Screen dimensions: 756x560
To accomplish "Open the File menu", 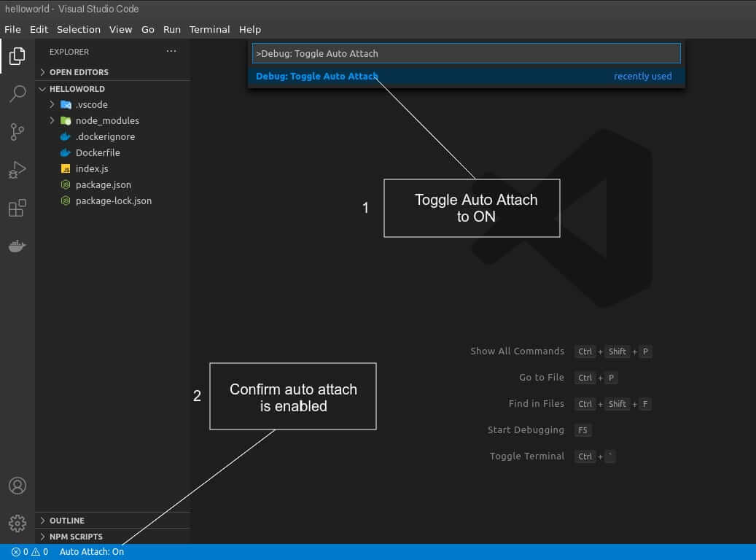I will coord(12,29).
